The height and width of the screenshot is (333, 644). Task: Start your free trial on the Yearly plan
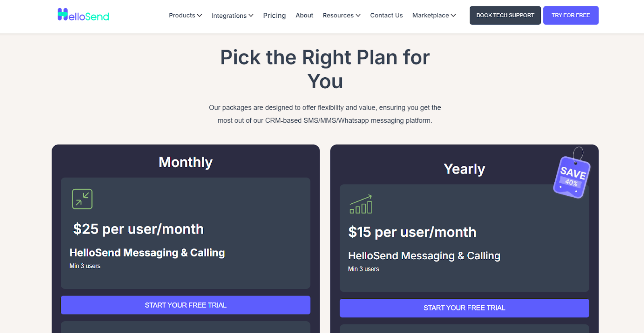tap(464, 308)
